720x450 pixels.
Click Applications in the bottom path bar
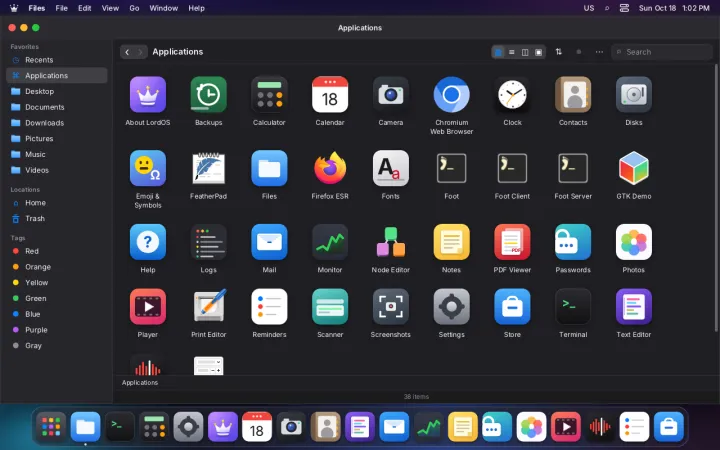pyautogui.click(x=140, y=382)
